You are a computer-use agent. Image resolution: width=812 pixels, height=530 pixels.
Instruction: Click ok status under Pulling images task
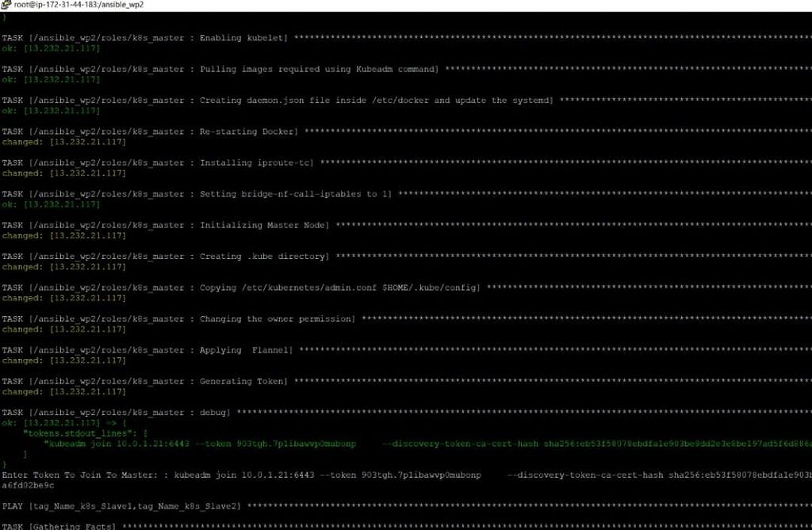[x=51, y=79]
